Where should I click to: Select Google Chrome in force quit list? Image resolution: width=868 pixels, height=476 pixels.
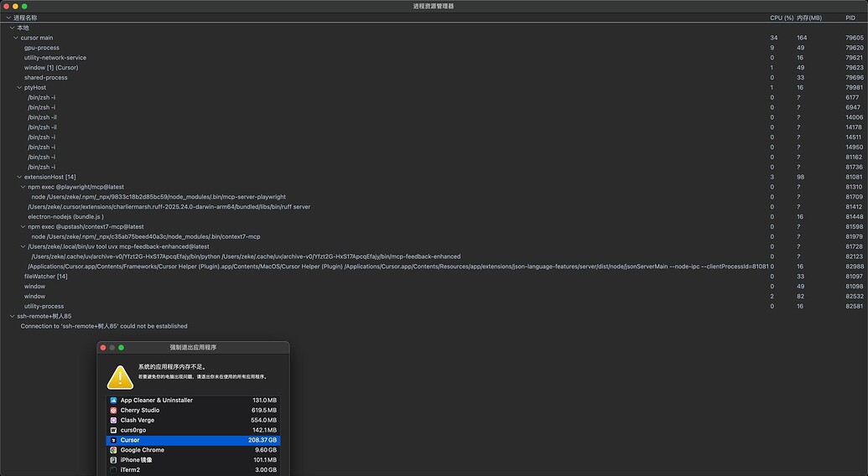coord(193,450)
